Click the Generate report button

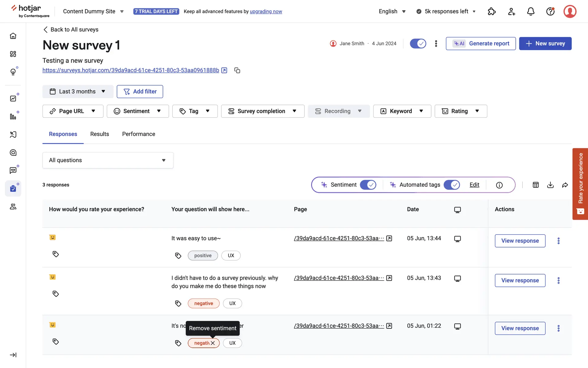click(481, 44)
